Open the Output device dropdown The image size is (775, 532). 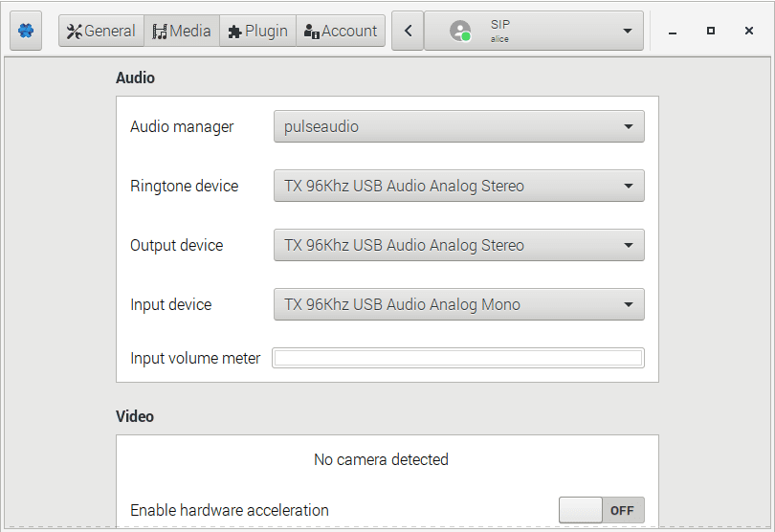[x=459, y=245]
